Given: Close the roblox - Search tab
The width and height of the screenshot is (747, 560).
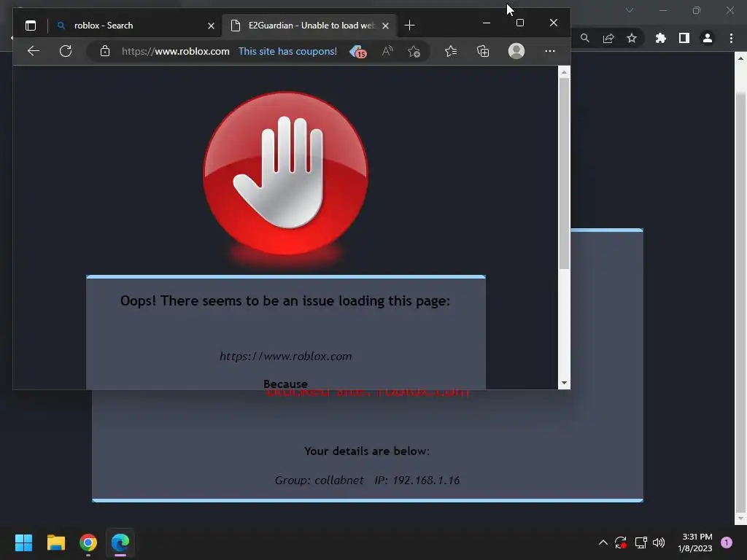Looking at the screenshot, I should [211, 26].
